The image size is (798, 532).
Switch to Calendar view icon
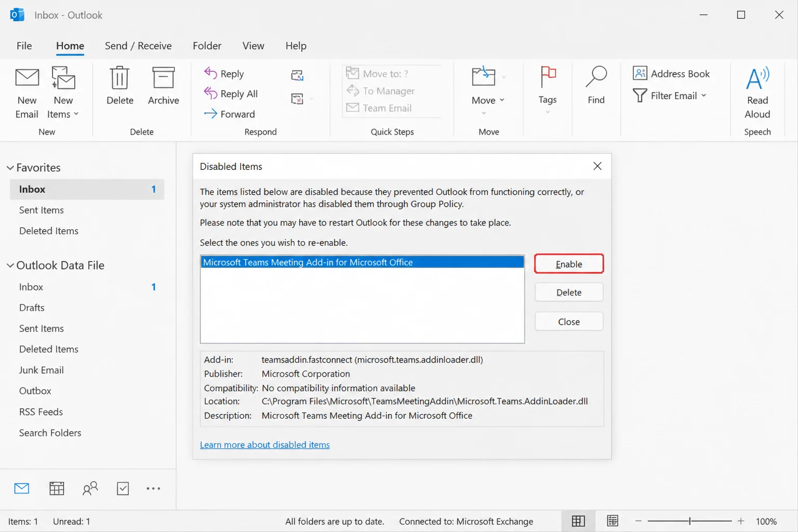(57, 488)
